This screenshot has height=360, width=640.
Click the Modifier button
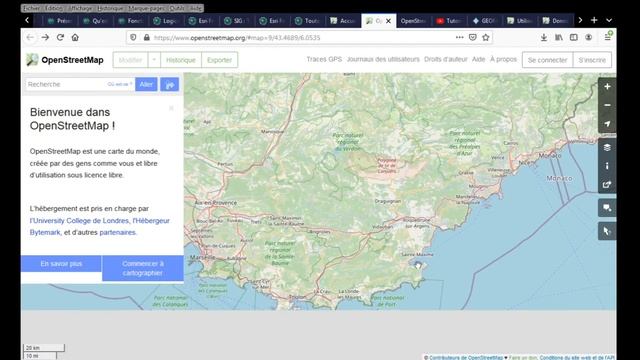tap(130, 60)
